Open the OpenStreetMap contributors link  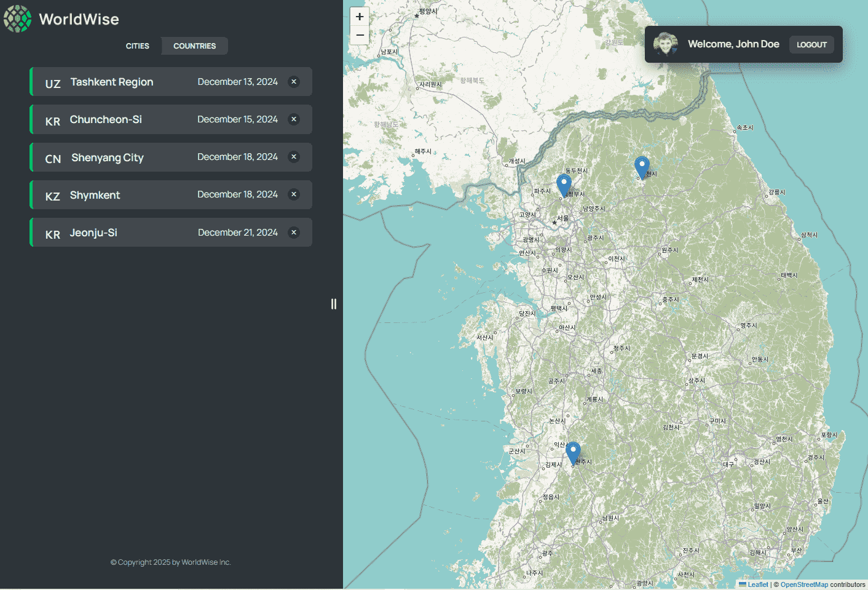pyautogui.click(x=804, y=584)
